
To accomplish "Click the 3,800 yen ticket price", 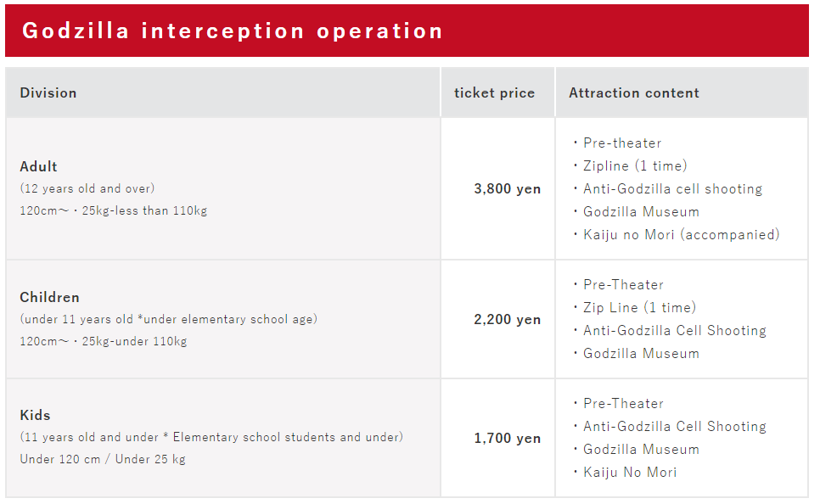I will [x=508, y=188].
